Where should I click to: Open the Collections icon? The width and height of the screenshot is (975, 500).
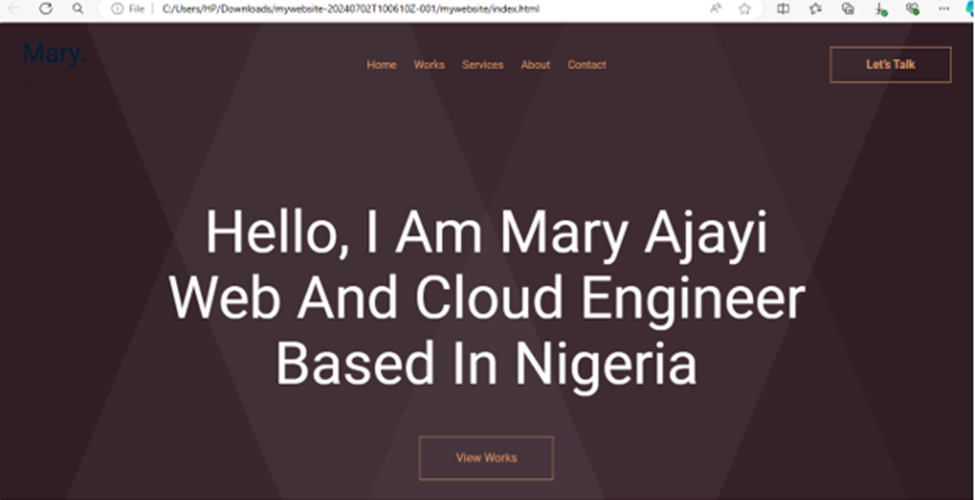point(848,8)
